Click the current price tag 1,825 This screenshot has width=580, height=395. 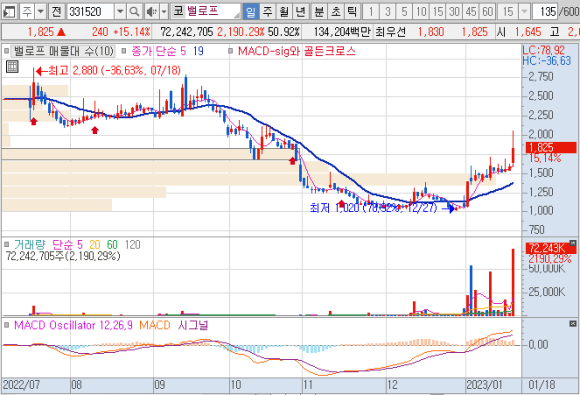coord(551,148)
